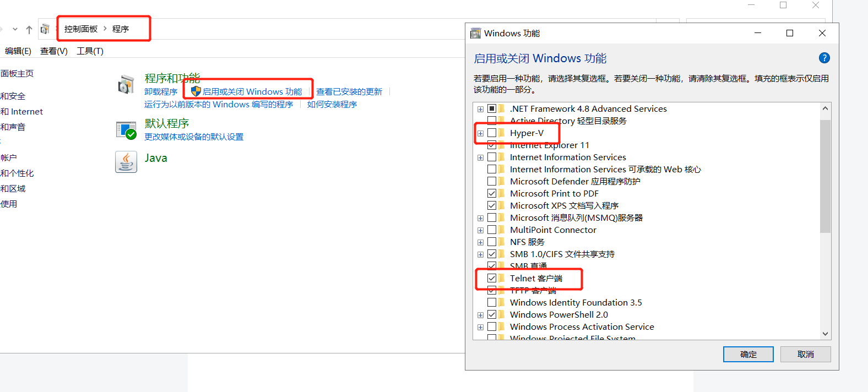868x392 pixels.
Task: Click the up arrow navigation button
Action: (29, 29)
